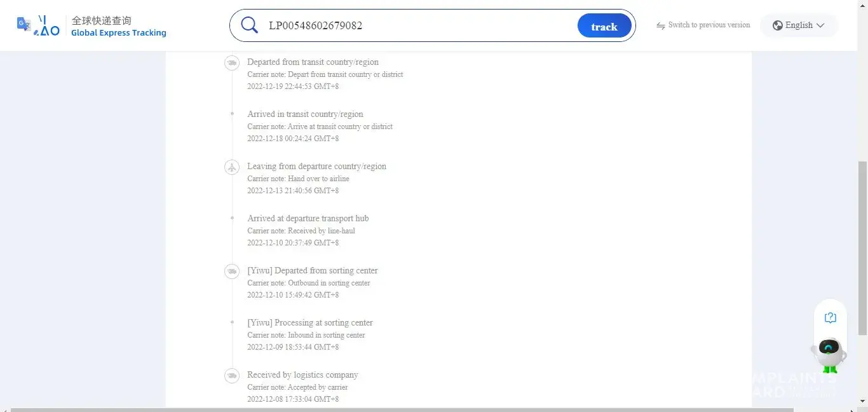The height and width of the screenshot is (412, 868).
Task: Click '[Yiwu] Processing at sorting center' text
Action: pos(309,323)
